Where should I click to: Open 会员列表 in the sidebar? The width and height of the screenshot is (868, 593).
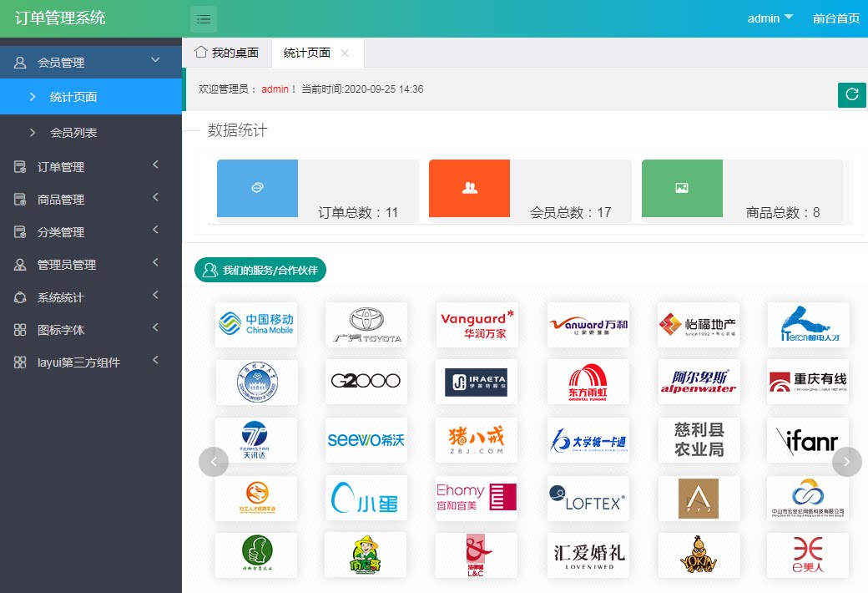point(91,133)
